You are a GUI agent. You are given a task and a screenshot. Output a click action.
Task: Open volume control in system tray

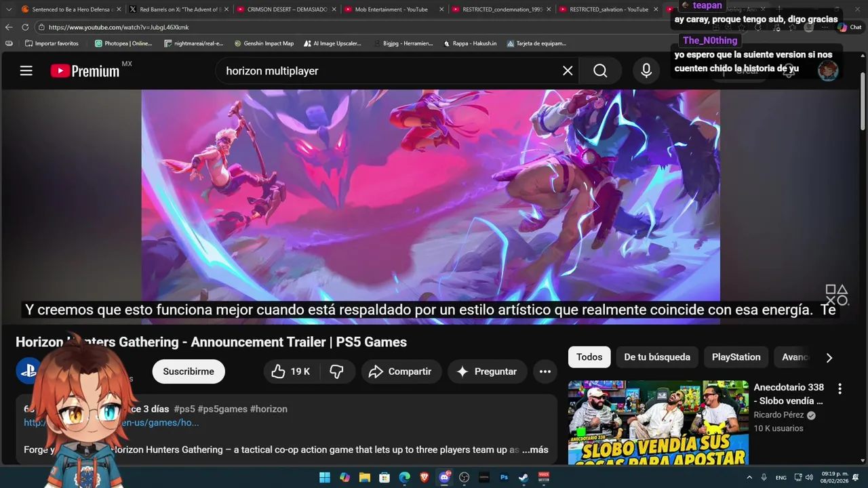(809, 477)
